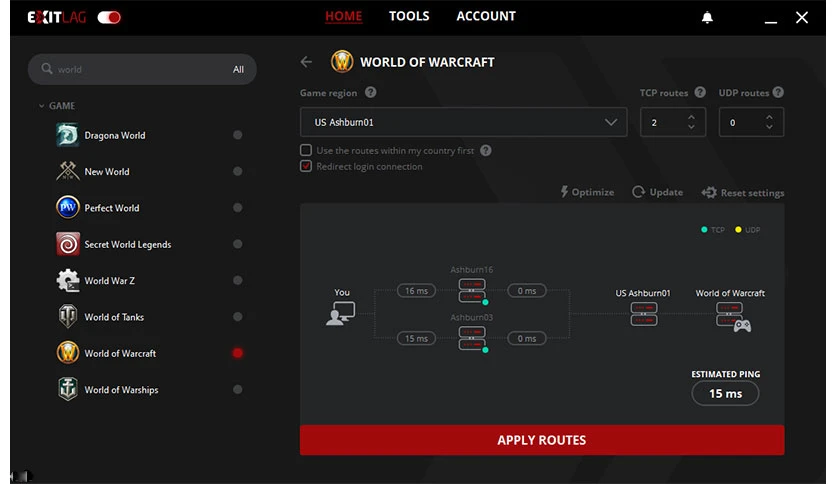
Task: Click the You computer user icon
Action: tap(341, 313)
